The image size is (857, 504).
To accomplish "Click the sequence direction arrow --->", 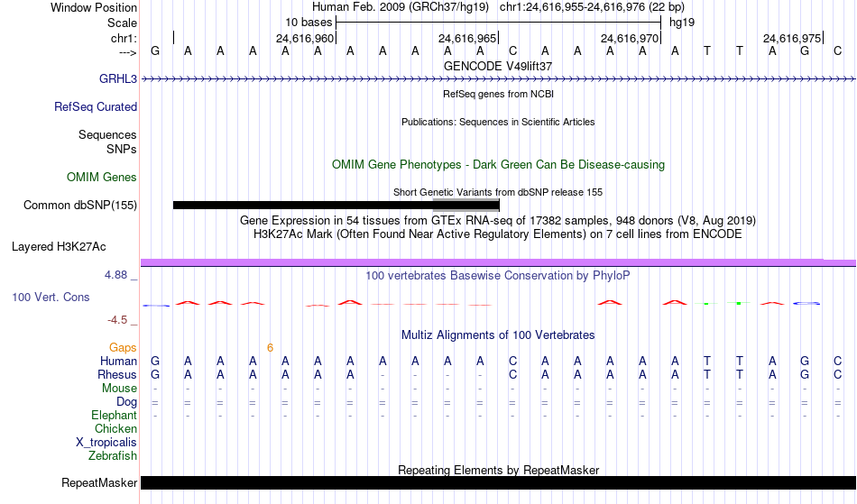I will 127,52.
